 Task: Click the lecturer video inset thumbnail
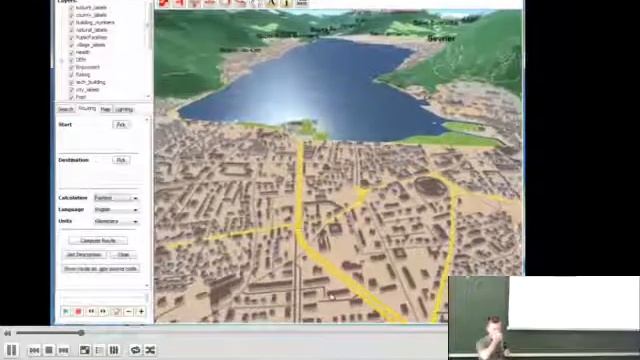coord(544,318)
